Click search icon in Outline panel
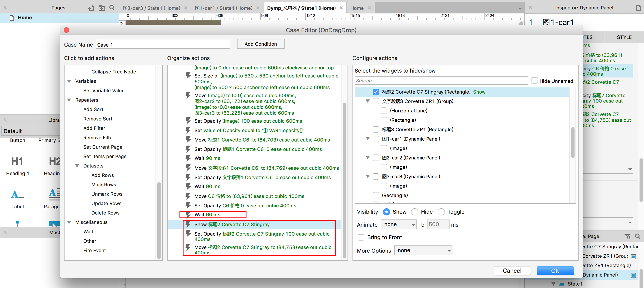Image resolution: width=644 pixels, height=288 pixels. pos(638,236)
